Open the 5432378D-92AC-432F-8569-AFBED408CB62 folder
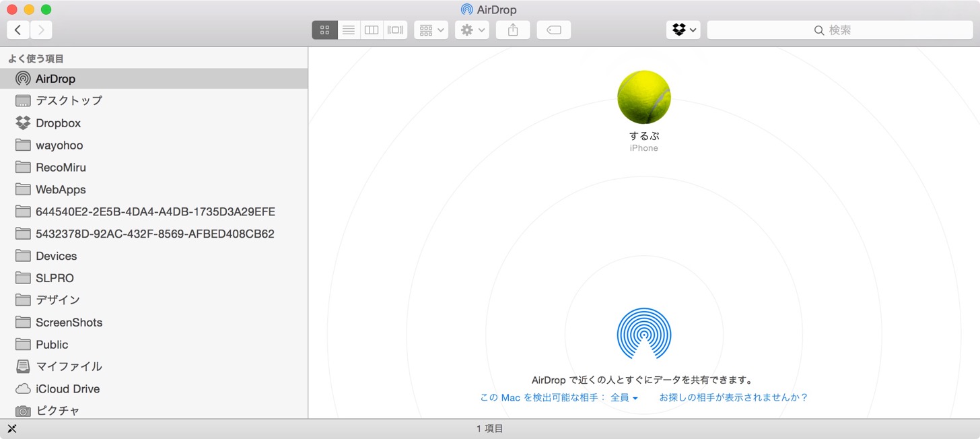 click(153, 234)
